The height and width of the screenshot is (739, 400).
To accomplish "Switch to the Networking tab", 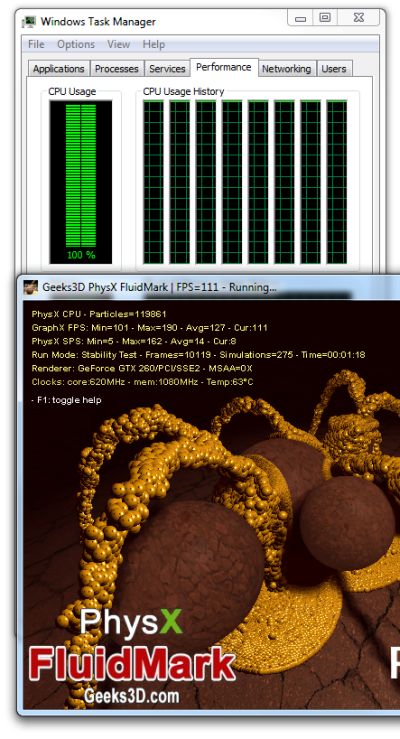I will point(286,69).
